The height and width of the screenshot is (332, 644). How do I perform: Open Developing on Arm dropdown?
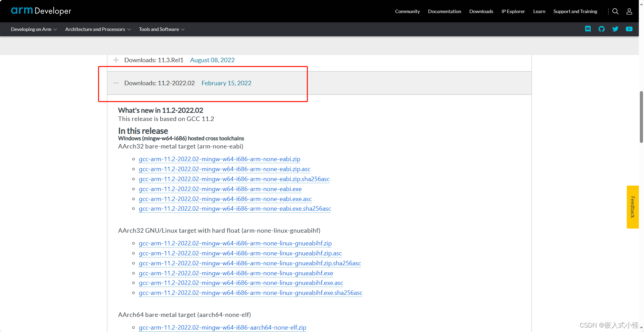click(34, 29)
